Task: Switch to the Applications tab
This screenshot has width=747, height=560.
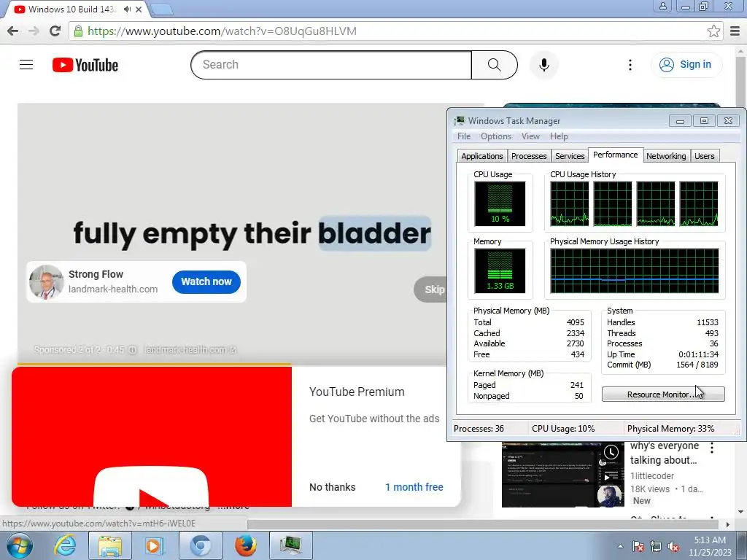Action: pyautogui.click(x=481, y=156)
